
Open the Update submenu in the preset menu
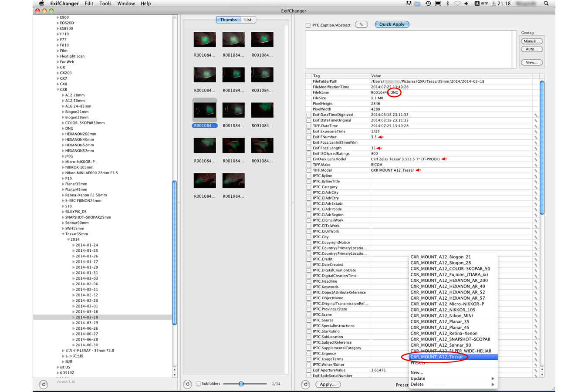(x=453, y=378)
